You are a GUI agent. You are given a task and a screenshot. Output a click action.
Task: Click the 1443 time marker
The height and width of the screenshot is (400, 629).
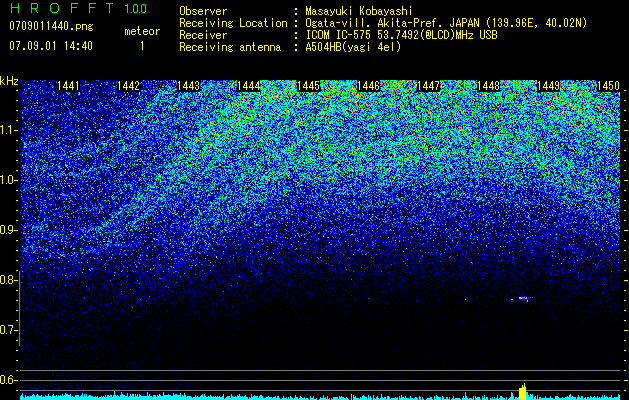[x=189, y=86]
